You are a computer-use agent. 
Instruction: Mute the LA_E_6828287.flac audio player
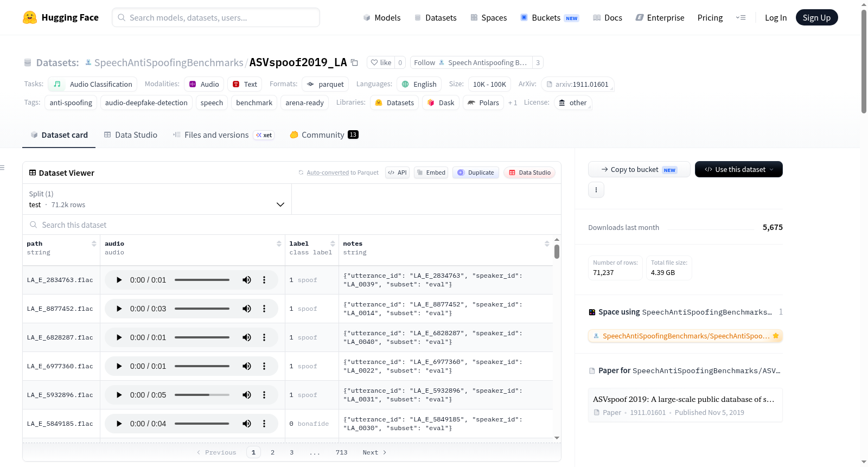(247, 337)
